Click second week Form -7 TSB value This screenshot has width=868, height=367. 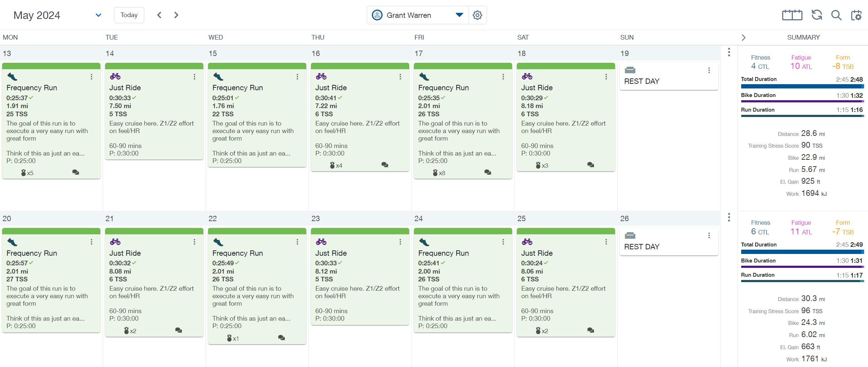(x=843, y=231)
